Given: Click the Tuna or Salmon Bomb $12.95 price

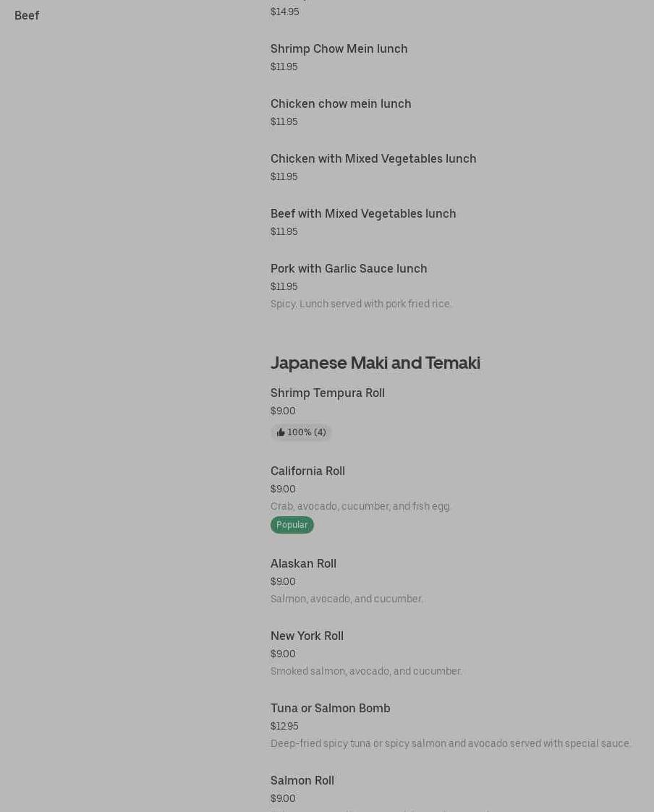Looking at the screenshot, I should click(284, 726).
